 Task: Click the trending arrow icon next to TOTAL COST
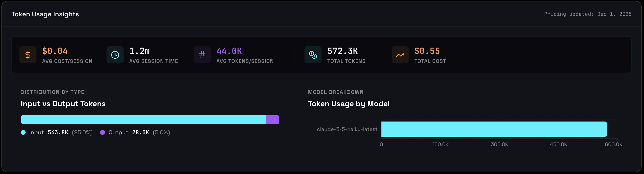(x=400, y=55)
